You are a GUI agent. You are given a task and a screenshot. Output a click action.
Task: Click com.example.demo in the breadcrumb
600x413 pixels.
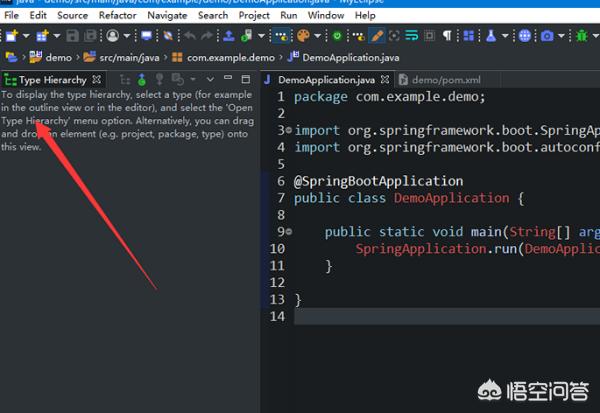click(216, 58)
